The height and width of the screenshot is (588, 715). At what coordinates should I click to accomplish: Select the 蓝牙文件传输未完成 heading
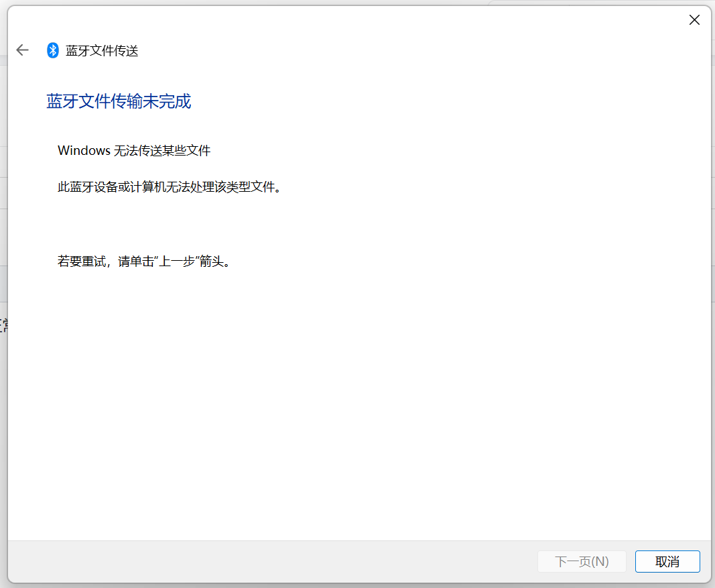click(x=118, y=101)
